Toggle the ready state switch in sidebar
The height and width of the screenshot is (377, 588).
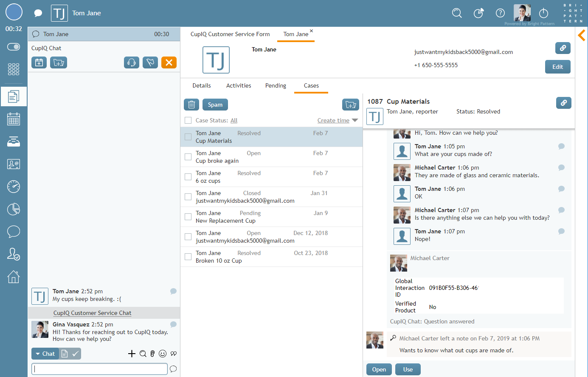tap(14, 47)
